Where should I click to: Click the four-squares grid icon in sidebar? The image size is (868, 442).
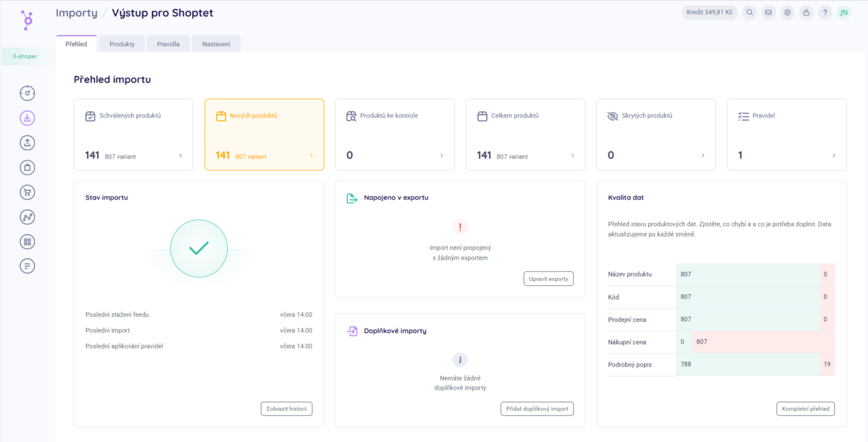[27, 242]
